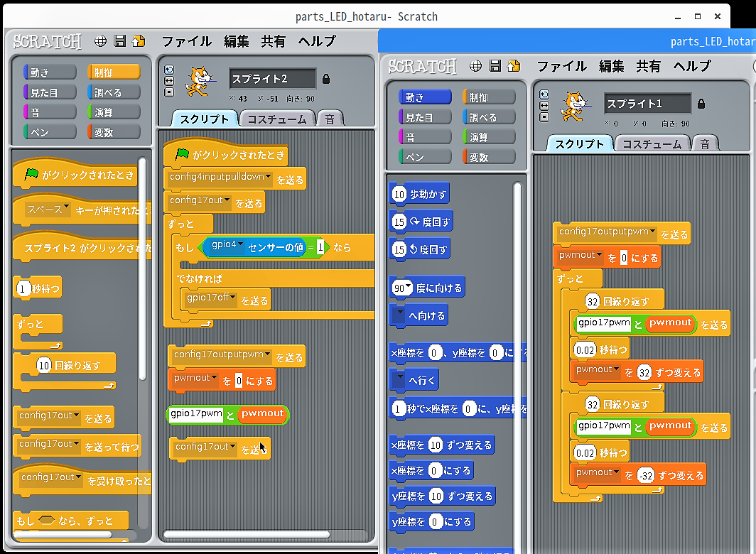Click the y座標を 0 にする block

[x=431, y=522]
